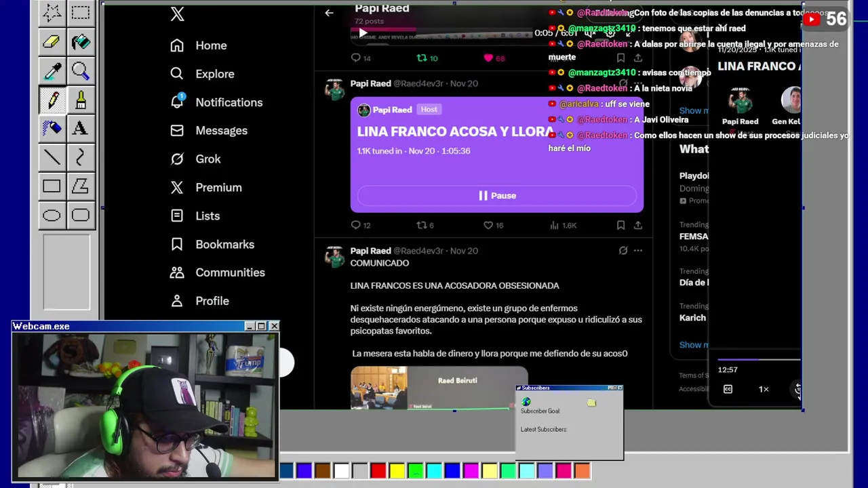Activate the Magnifier tool in Paint

pyautogui.click(x=81, y=70)
